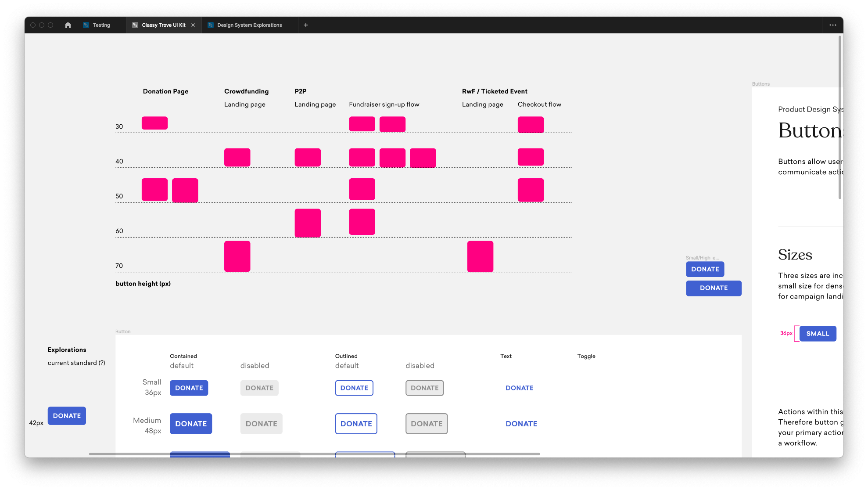This screenshot has width=868, height=490.
Task: Click the home icon in tab bar
Action: (x=68, y=25)
